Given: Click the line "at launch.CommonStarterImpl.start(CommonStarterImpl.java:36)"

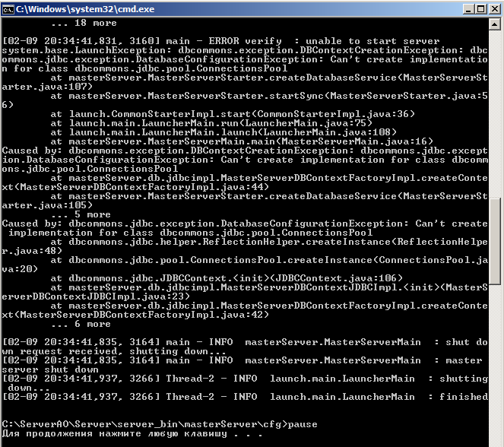Looking at the screenshot, I should (x=233, y=114).
